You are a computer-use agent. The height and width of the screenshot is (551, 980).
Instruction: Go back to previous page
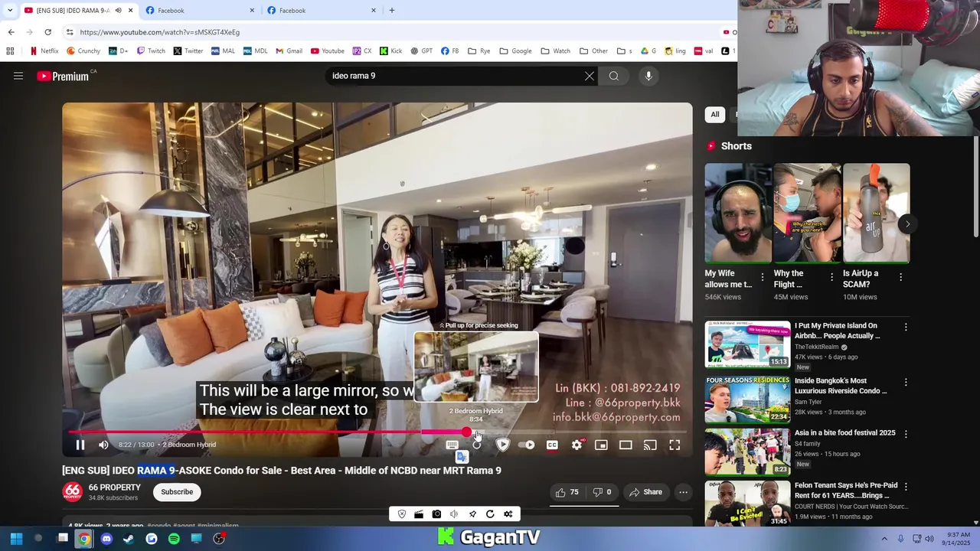tap(11, 32)
